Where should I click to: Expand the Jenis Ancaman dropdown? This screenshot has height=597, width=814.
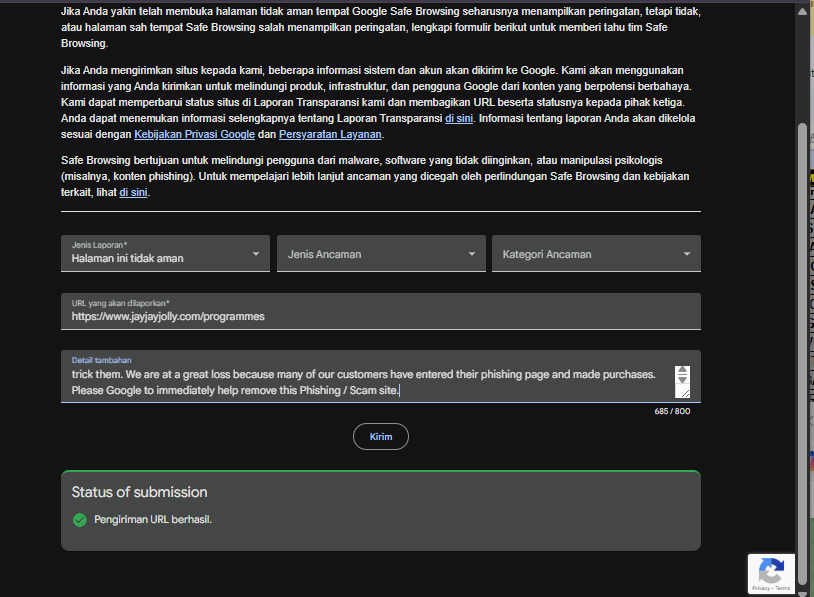(381, 253)
